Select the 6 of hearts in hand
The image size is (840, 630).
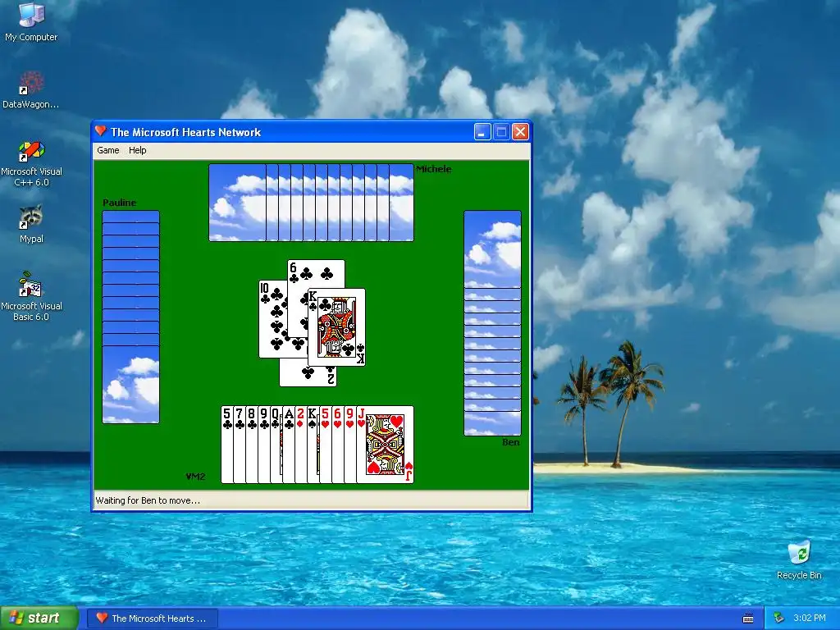338,445
